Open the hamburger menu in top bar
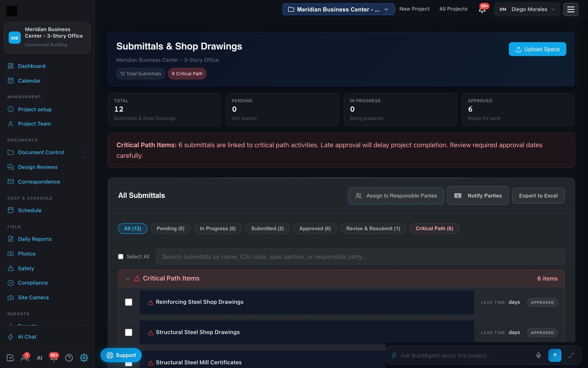 point(571,9)
